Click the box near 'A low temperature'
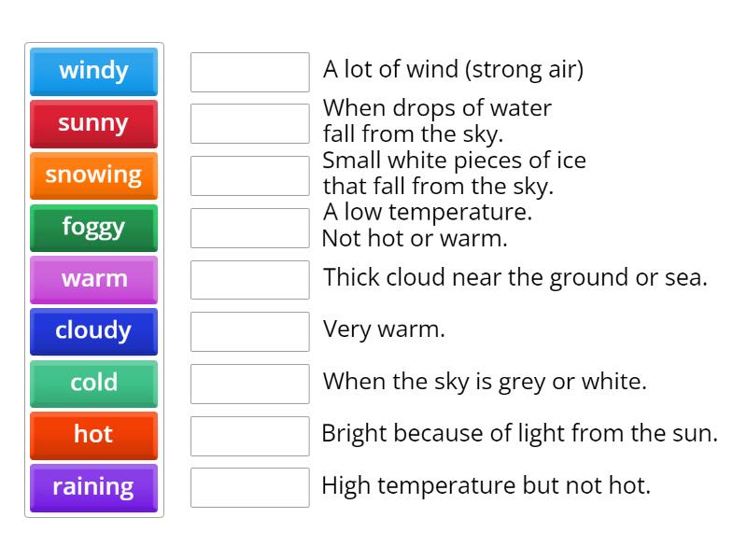 (249, 225)
